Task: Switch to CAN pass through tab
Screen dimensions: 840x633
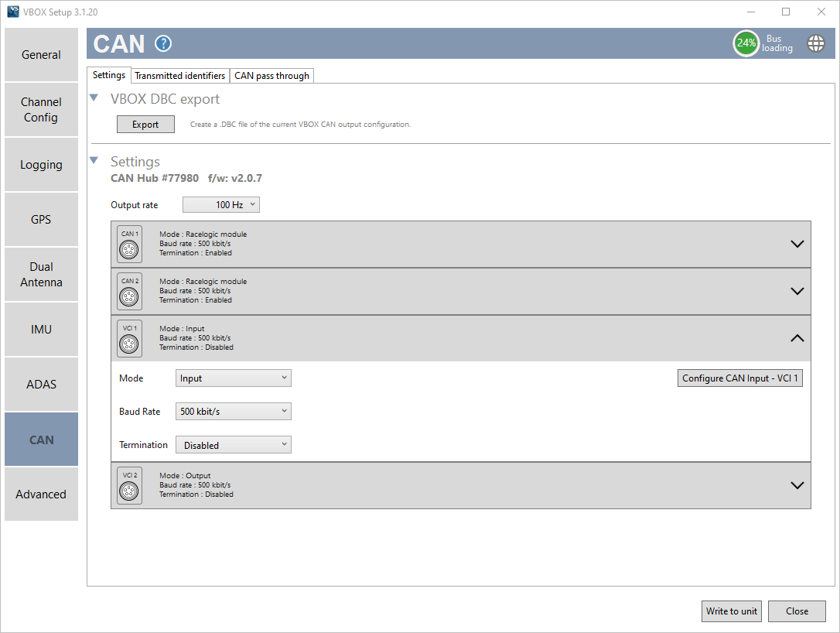Action: [x=271, y=76]
